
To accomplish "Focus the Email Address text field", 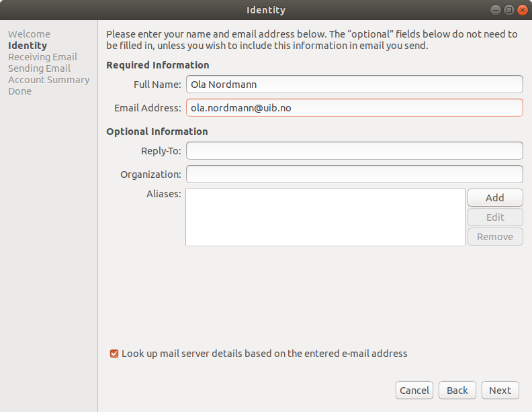I will tap(354, 108).
